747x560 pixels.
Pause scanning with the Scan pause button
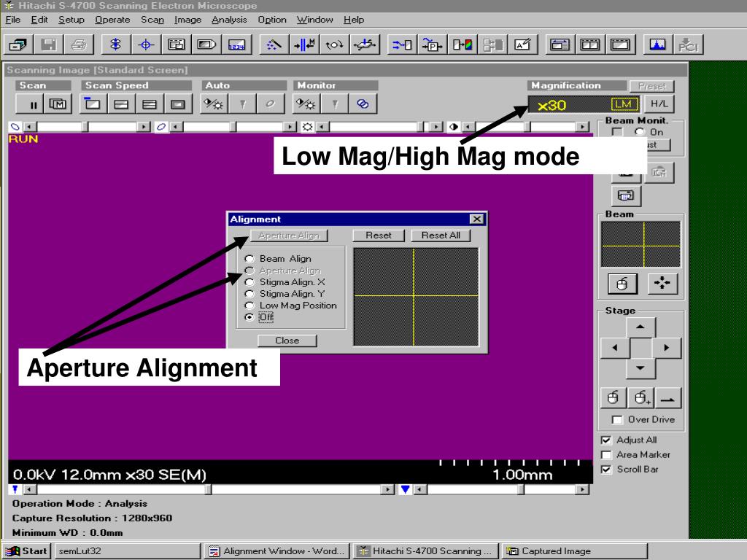[30, 104]
